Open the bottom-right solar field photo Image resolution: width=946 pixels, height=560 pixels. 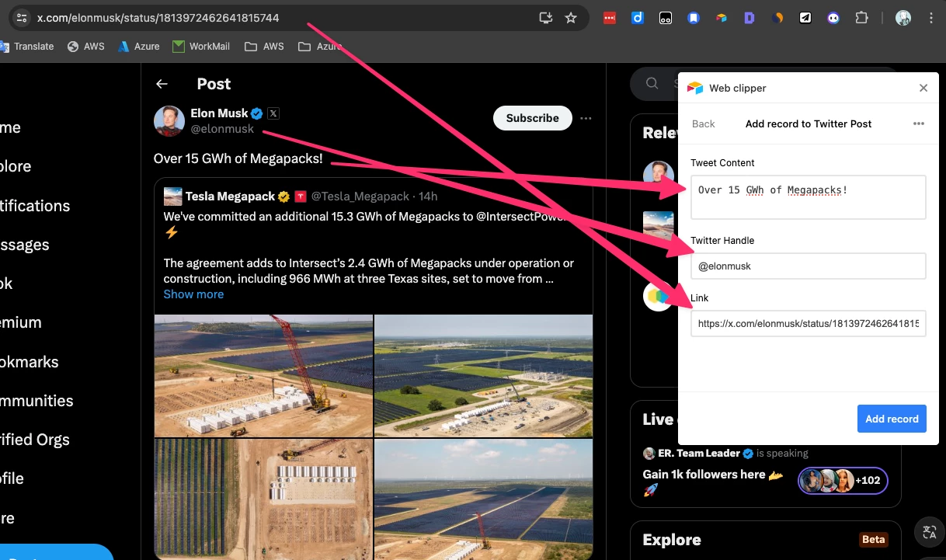[483, 499]
